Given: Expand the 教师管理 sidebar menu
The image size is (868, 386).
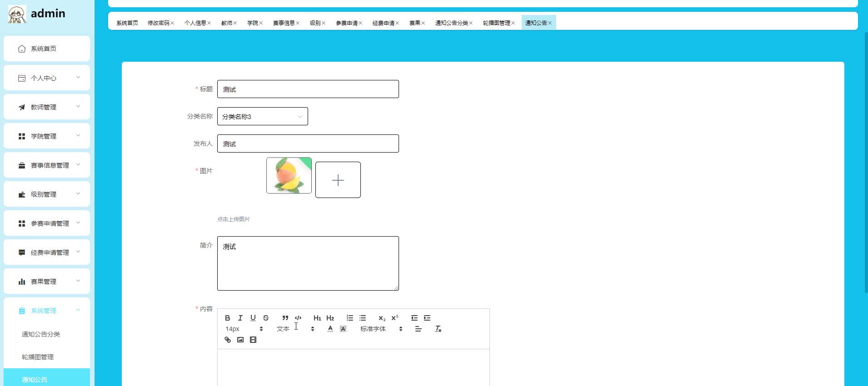Looking at the screenshot, I should [x=47, y=107].
